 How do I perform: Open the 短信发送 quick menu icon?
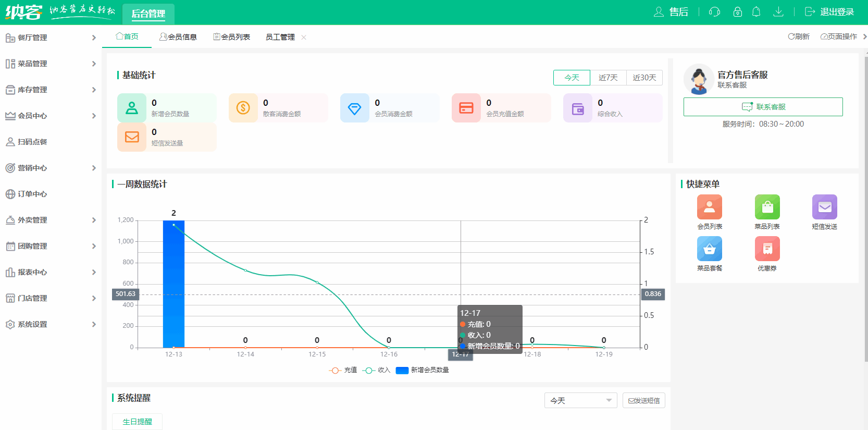(824, 207)
